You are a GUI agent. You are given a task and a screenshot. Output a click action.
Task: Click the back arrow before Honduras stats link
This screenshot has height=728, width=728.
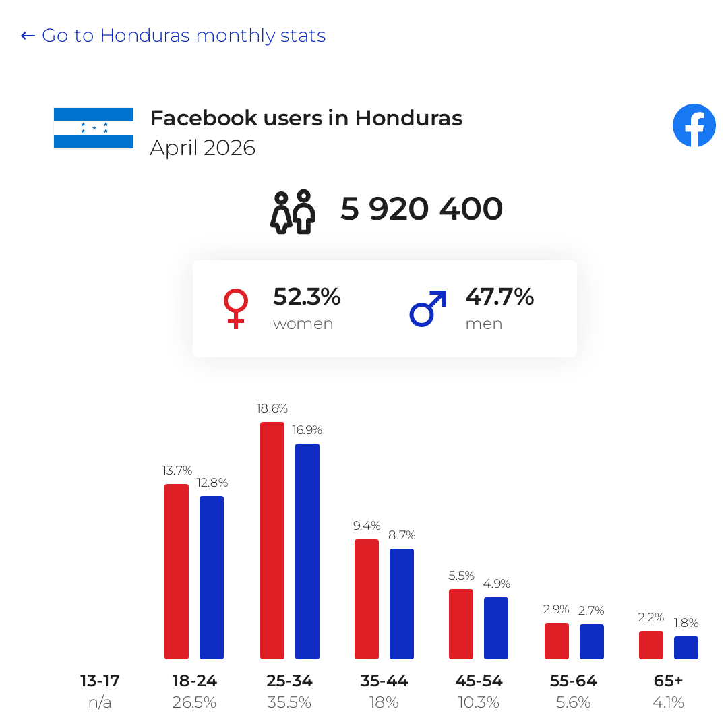point(28,36)
